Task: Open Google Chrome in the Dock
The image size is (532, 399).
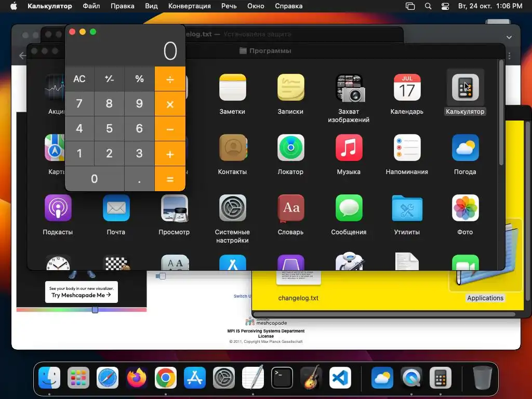Action: (166, 378)
